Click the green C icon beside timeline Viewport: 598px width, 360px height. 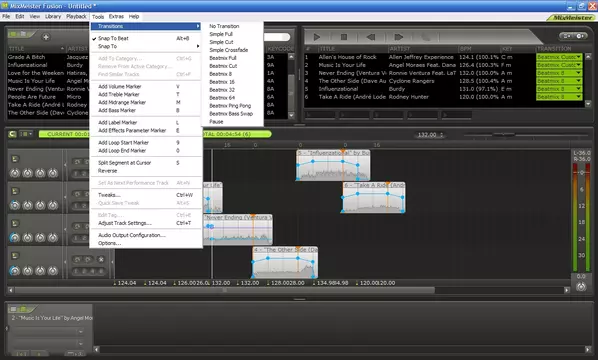point(12,134)
